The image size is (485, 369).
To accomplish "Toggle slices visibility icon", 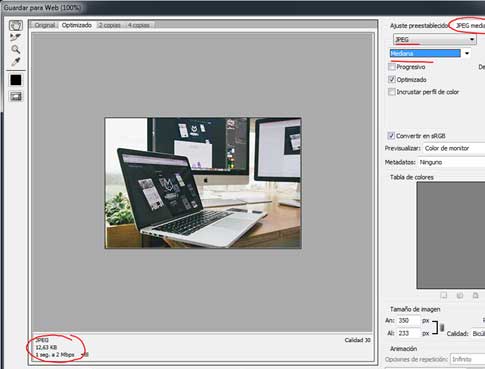I will (16, 97).
